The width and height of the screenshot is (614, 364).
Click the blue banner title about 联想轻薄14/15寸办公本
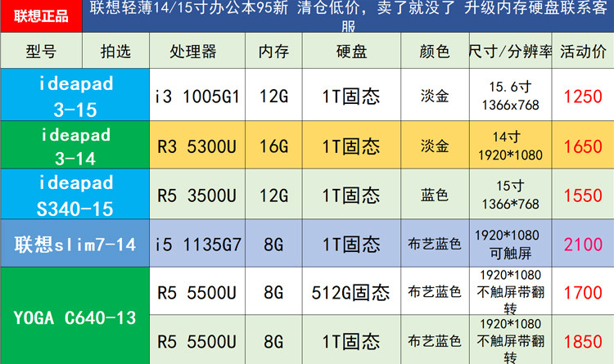(x=348, y=16)
